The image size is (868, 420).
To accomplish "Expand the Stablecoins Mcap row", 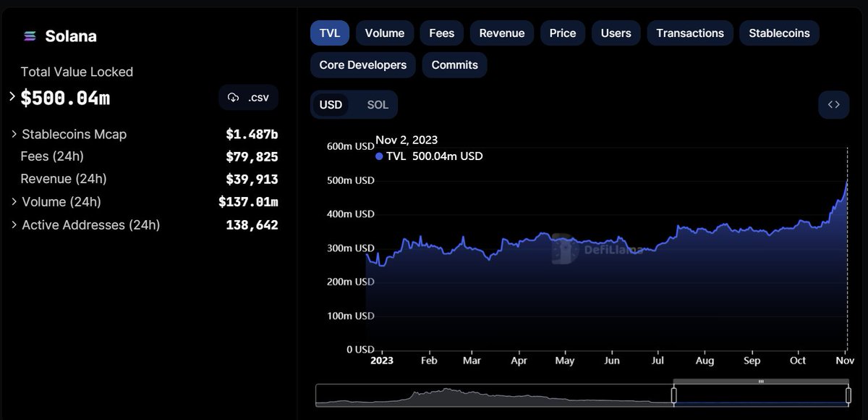I will [14, 134].
